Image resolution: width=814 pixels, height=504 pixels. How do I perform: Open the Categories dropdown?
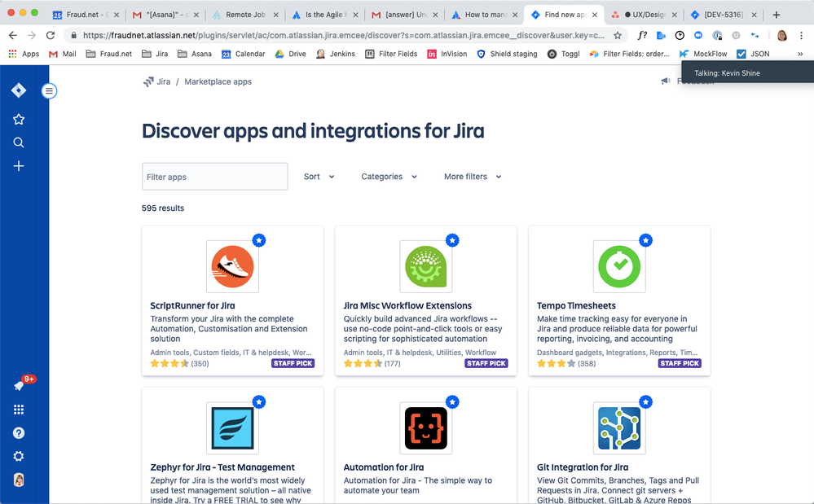(x=389, y=177)
